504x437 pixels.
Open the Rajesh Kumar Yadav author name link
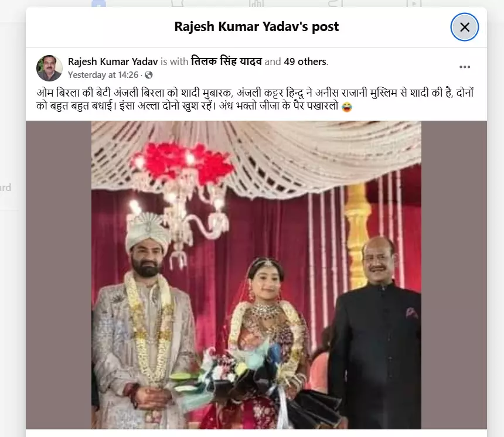tap(113, 62)
